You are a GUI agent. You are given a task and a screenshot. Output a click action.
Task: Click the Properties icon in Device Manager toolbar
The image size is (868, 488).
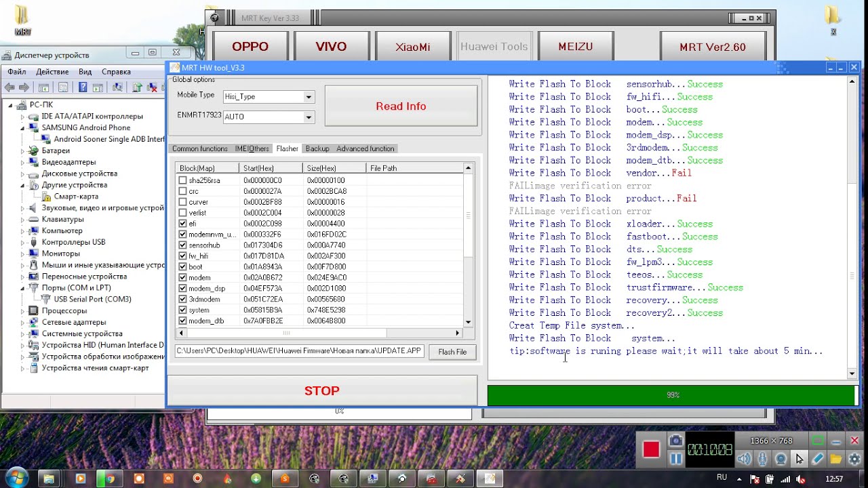pyautogui.click(x=63, y=87)
